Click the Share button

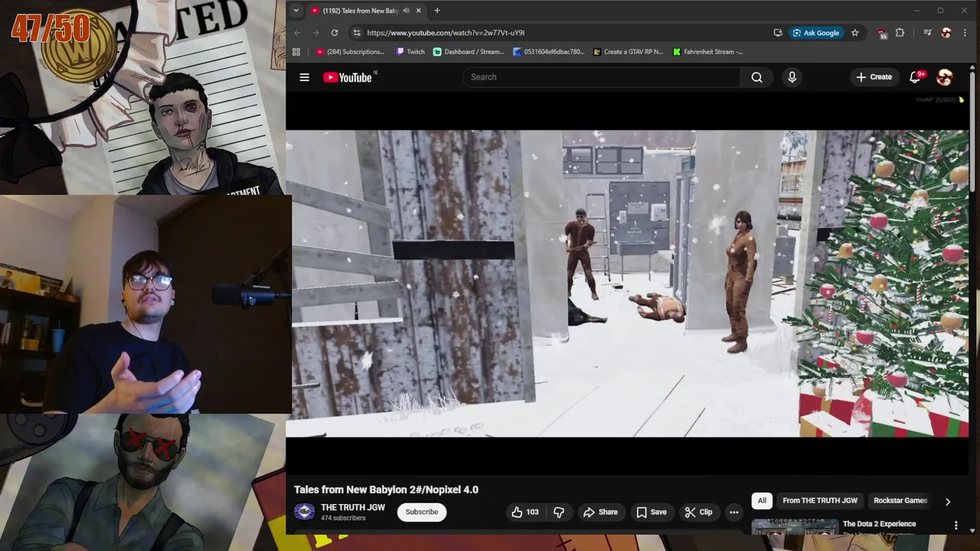click(600, 512)
